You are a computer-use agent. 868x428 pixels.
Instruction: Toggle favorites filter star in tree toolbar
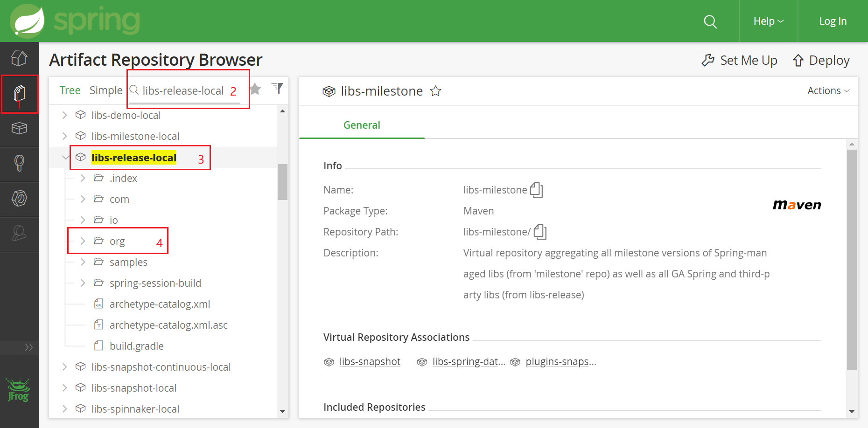pyautogui.click(x=256, y=89)
